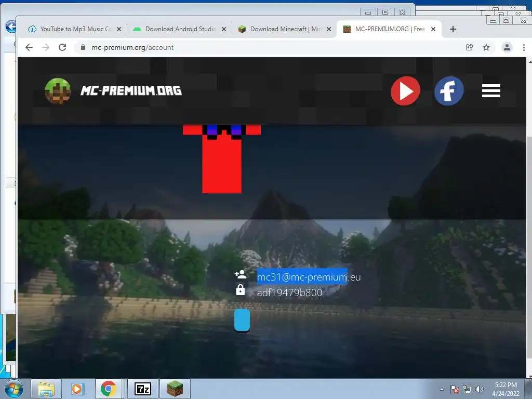Open Chrome three-dot menu
The width and height of the screenshot is (532, 399).
(x=524, y=47)
